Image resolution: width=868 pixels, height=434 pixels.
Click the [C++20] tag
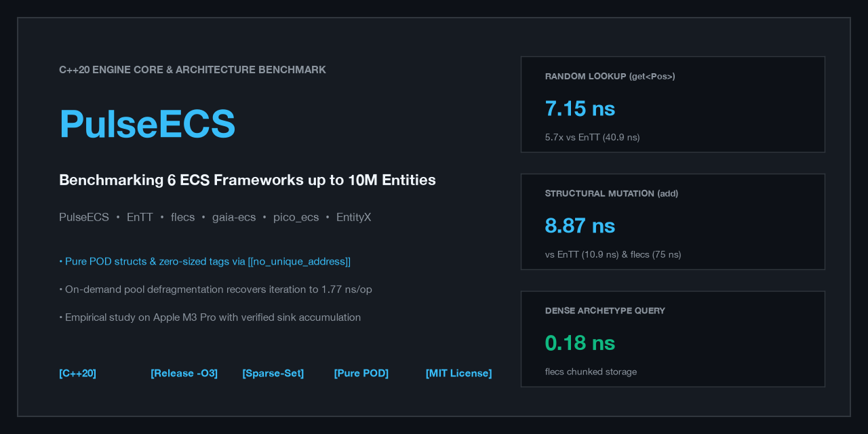[77, 374]
